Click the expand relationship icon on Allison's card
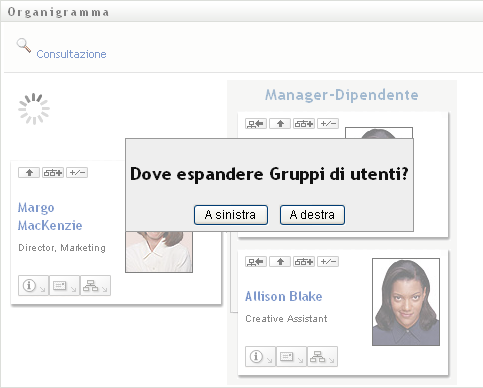The image size is (483, 388). coord(304,262)
